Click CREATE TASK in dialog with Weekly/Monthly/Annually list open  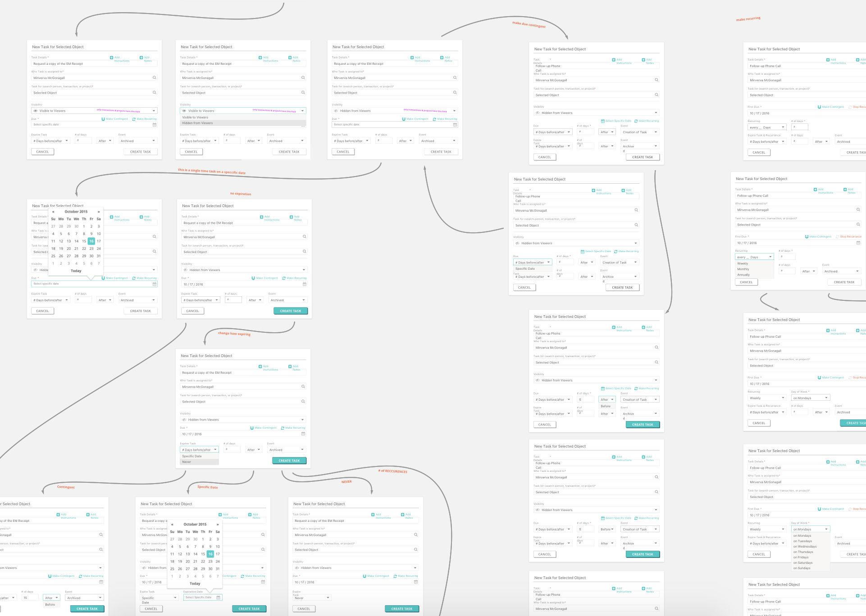click(x=844, y=282)
